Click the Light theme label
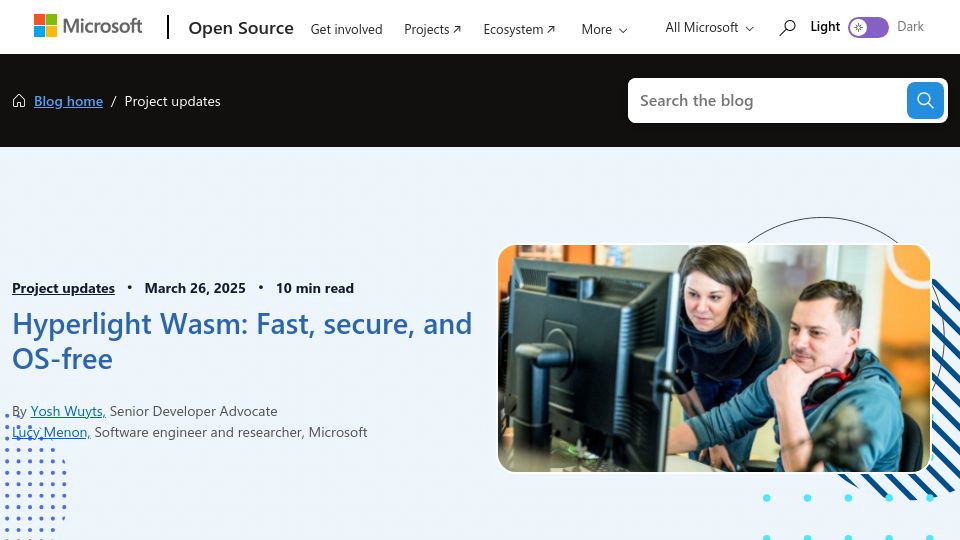The height and width of the screenshot is (540, 960). pos(825,26)
